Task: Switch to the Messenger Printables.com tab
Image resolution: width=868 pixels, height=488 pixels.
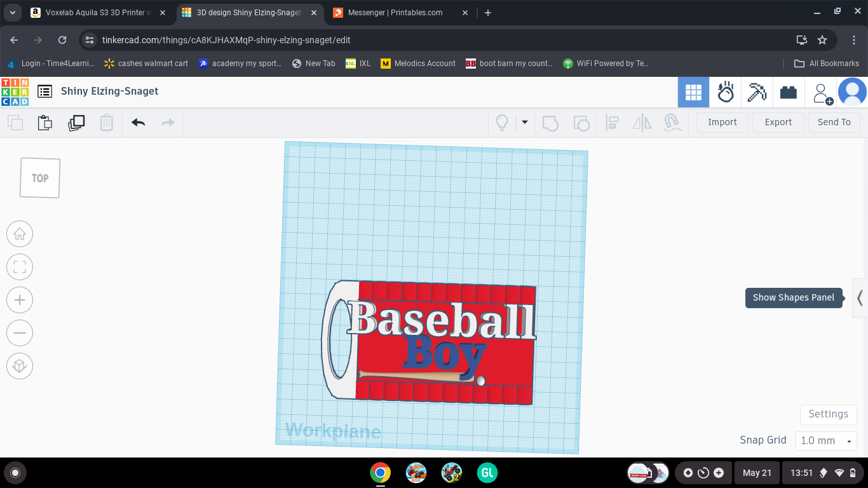Action: 394,12
